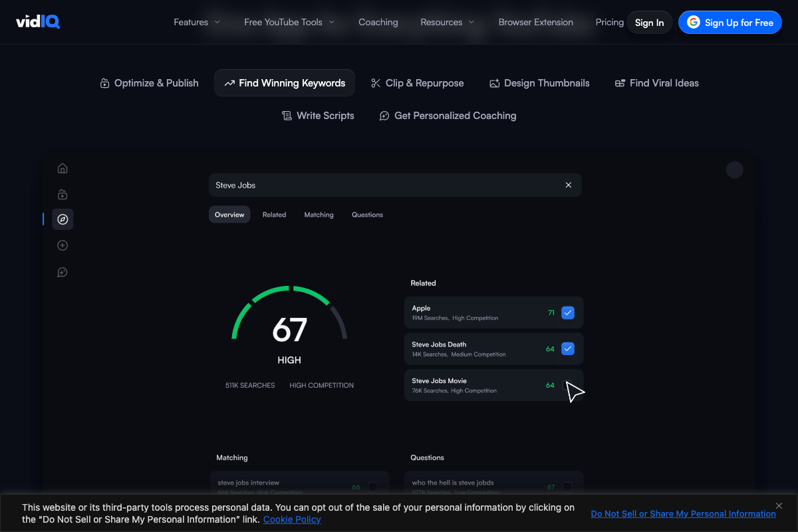Switch to the Questions tab
The height and width of the screenshot is (532, 798).
[x=368, y=215]
